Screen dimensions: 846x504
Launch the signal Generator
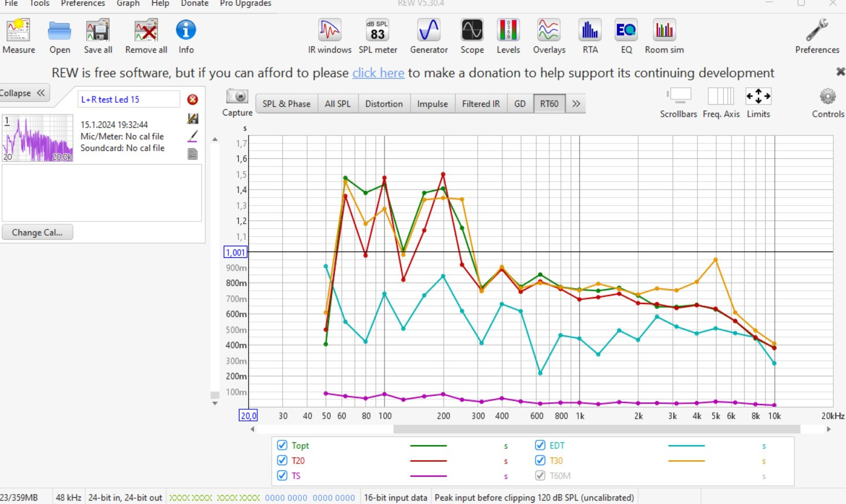428,36
